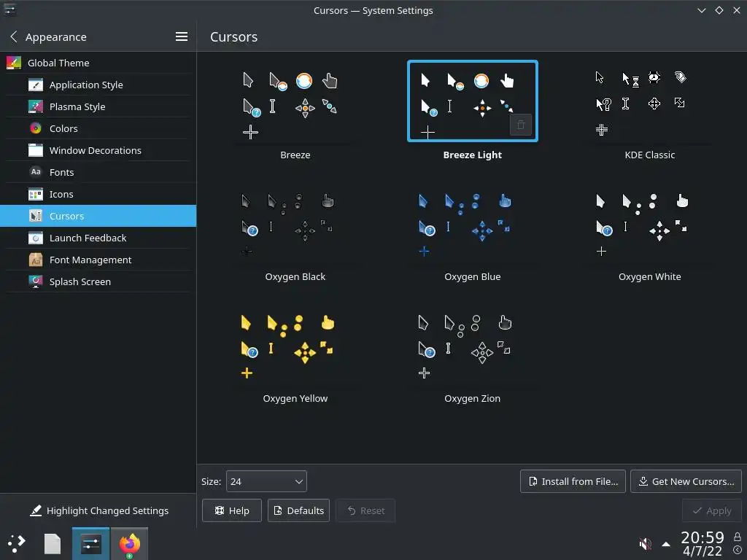Open the blank document taskbar icon
The width and height of the screenshot is (747, 560).
point(53,544)
